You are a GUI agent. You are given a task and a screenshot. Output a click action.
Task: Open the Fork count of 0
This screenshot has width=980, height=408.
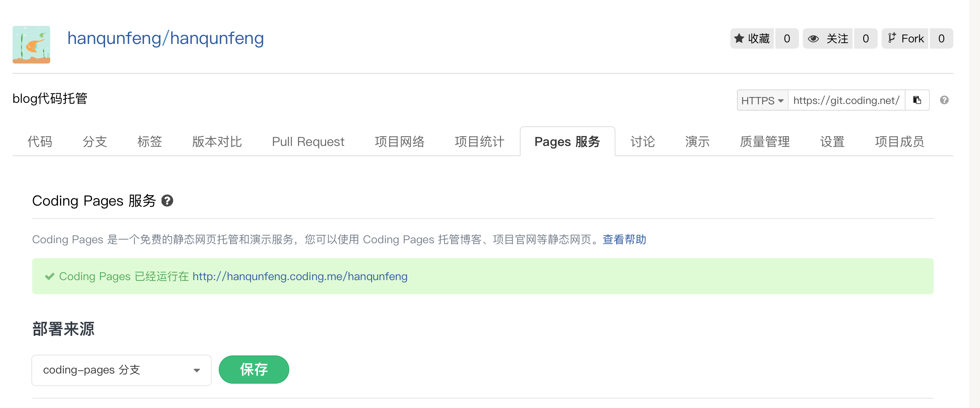(942, 38)
